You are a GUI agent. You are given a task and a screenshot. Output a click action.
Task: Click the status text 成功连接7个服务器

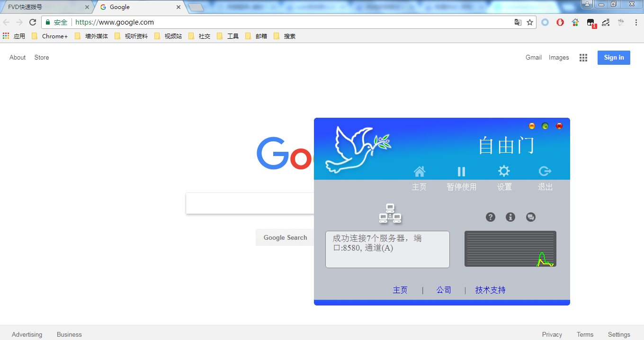pyautogui.click(x=368, y=238)
